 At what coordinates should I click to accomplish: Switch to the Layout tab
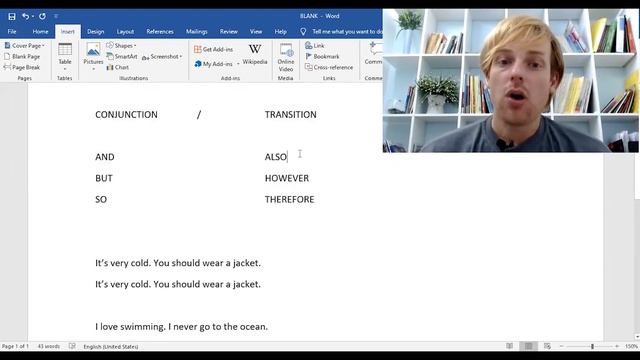click(x=125, y=31)
